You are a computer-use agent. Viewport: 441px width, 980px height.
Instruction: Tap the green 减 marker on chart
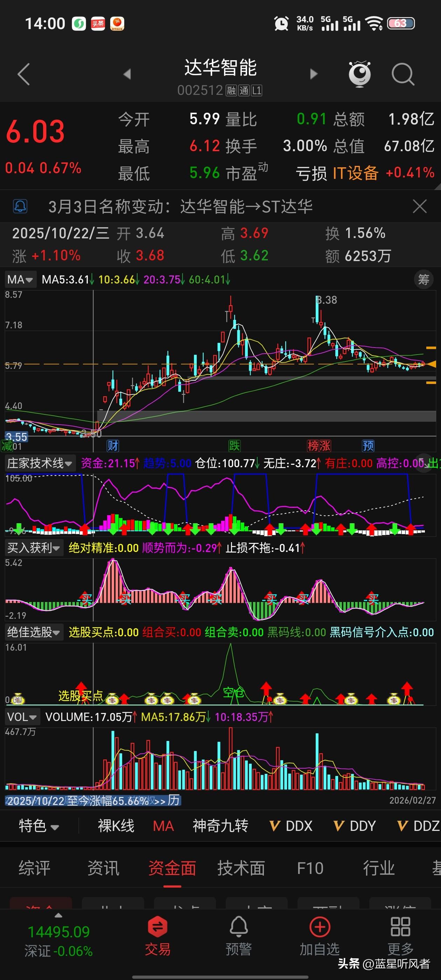point(7,446)
